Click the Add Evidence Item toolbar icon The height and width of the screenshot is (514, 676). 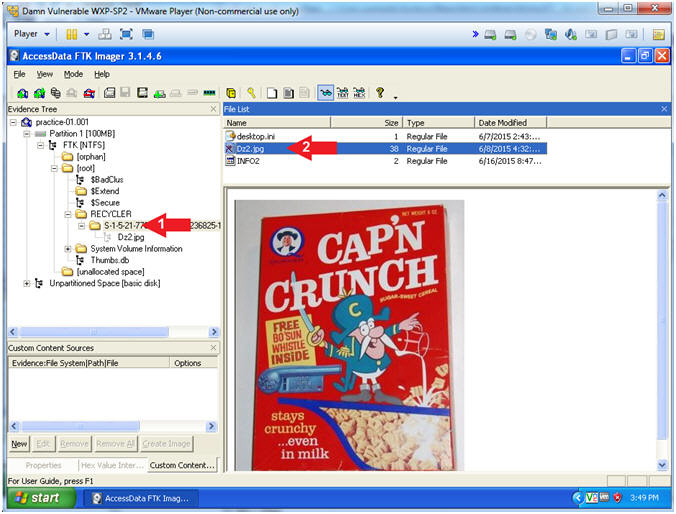(x=22, y=93)
